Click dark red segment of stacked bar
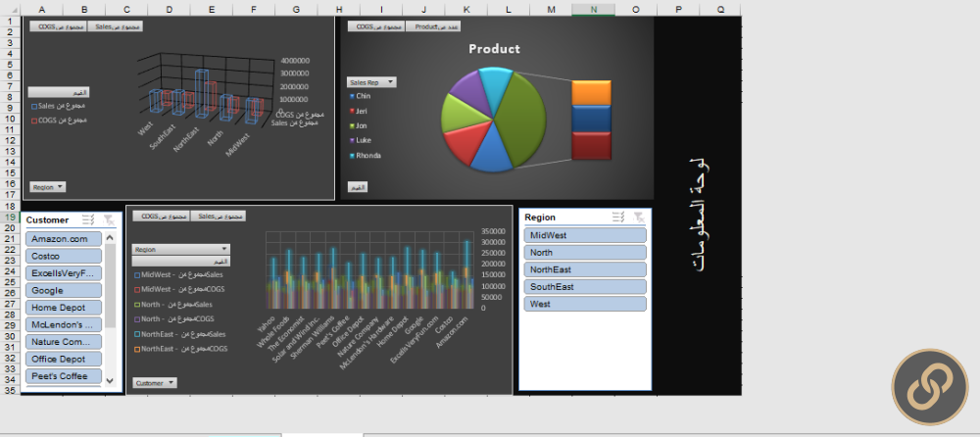 (x=591, y=146)
